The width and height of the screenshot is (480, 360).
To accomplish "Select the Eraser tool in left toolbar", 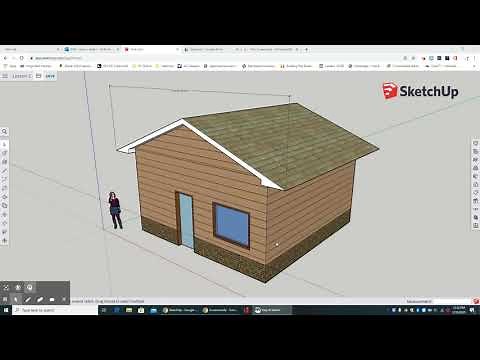I will click(4, 153).
